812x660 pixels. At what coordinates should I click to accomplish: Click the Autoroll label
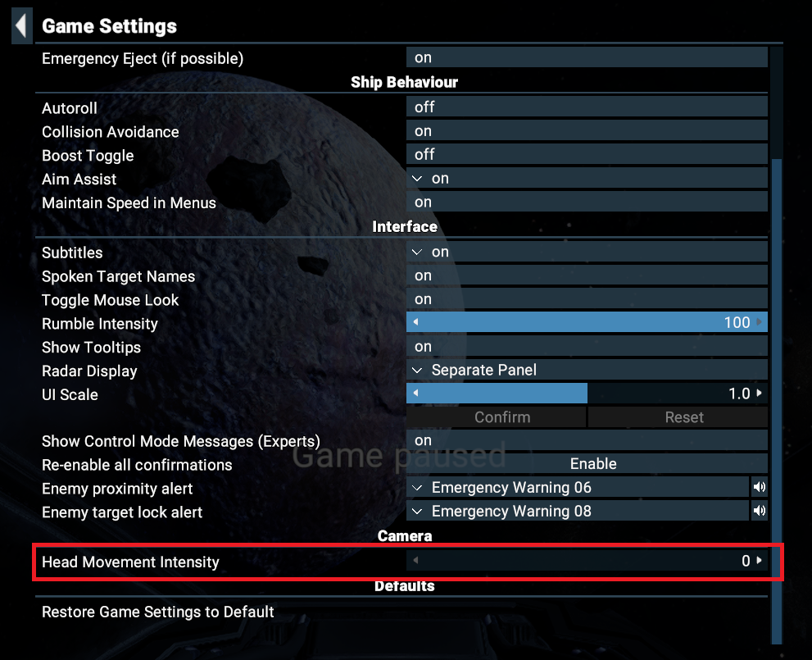(x=70, y=108)
